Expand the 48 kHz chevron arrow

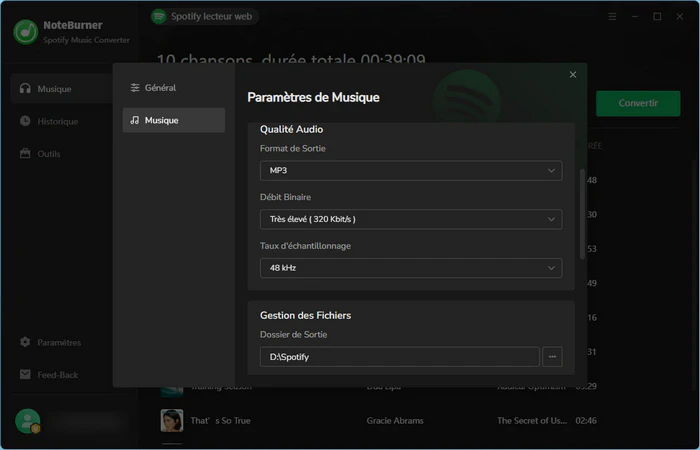coord(551,268)
